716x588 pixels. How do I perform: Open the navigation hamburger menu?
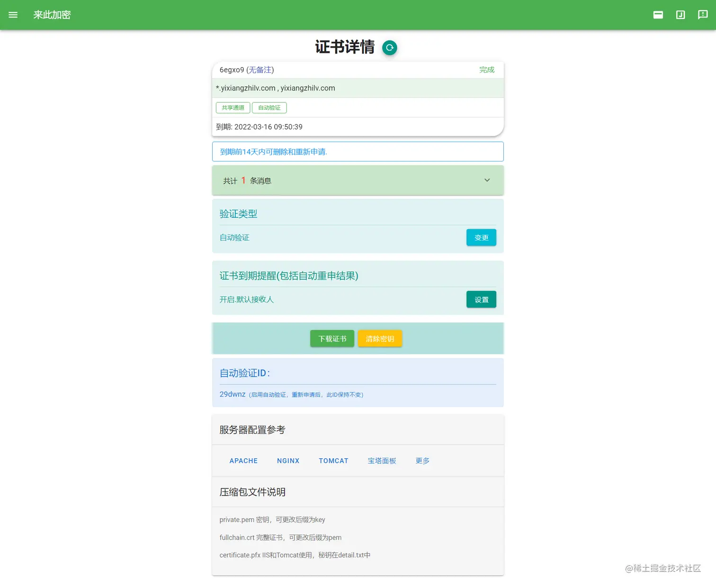click(x=13, y=15)
